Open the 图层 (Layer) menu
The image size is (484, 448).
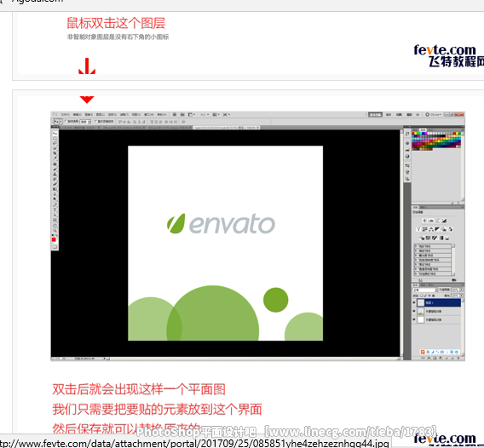[100, 114]
